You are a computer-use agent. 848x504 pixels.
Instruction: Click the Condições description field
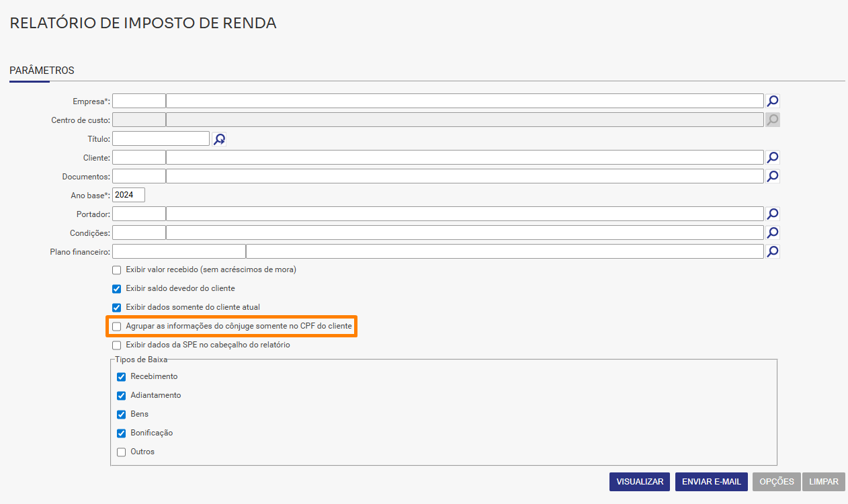pyautogui.click(x=465, y=233)
